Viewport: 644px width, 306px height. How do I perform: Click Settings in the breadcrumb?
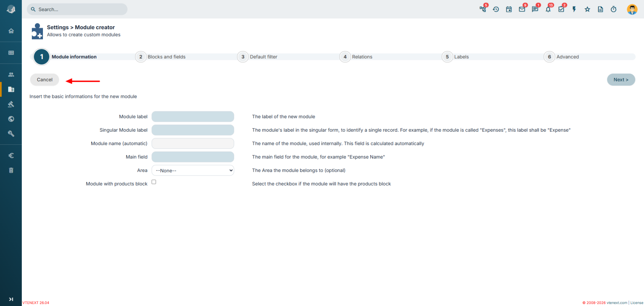(x=58, y=27)
